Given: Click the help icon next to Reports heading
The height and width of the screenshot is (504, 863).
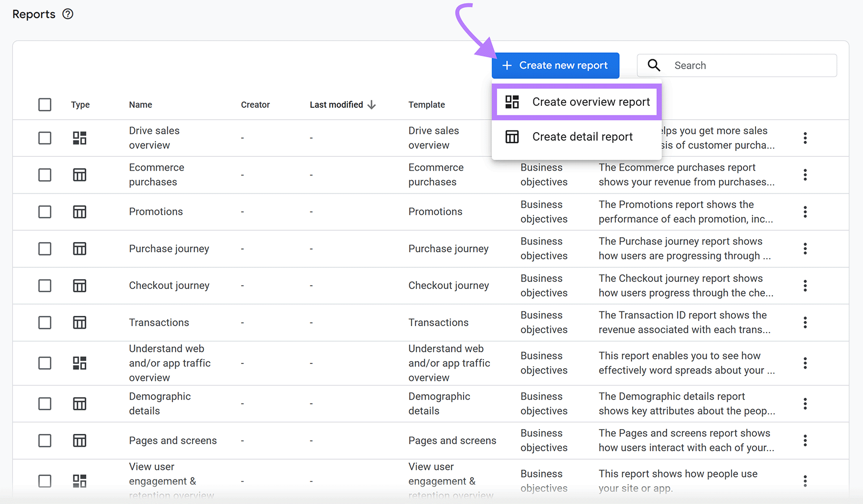Looking at the screenshot, I should [67, 14].
